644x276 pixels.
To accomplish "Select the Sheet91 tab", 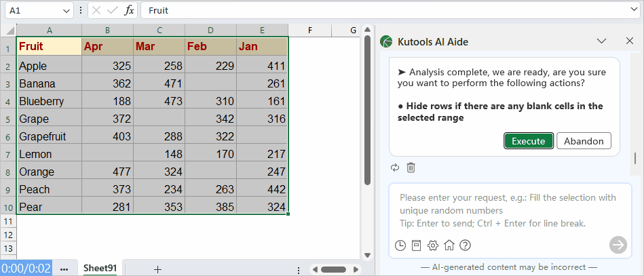I will 100,269.
